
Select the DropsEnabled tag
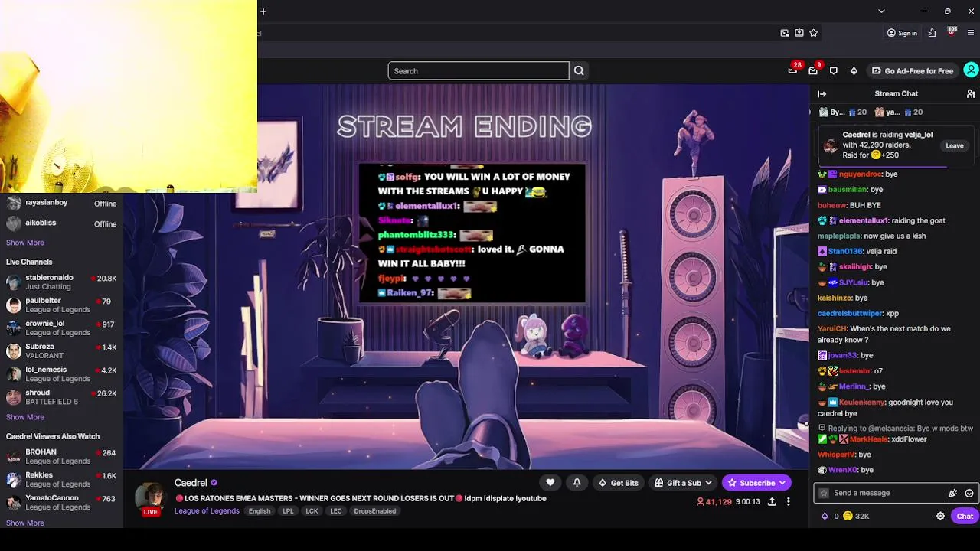point(375,511)
